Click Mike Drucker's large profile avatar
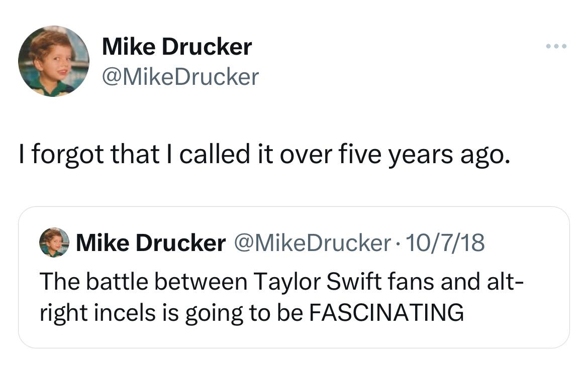 [x=54, y=61]
